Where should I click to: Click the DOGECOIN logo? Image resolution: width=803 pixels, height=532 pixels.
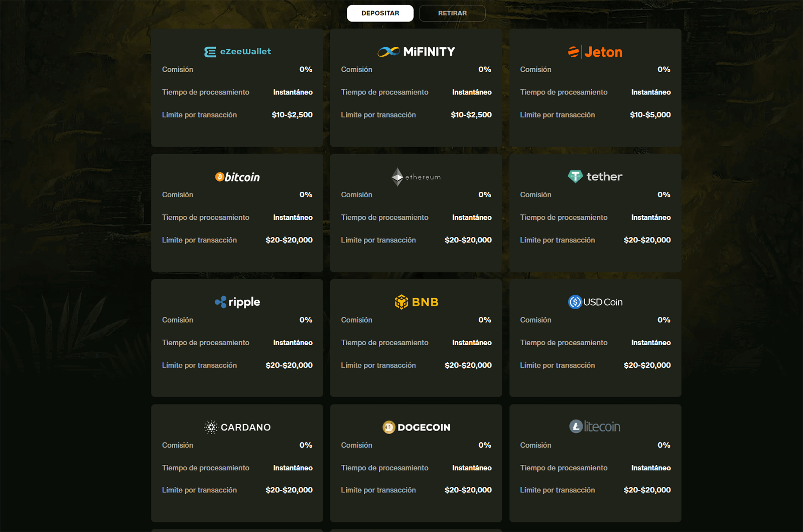(416, 427)
